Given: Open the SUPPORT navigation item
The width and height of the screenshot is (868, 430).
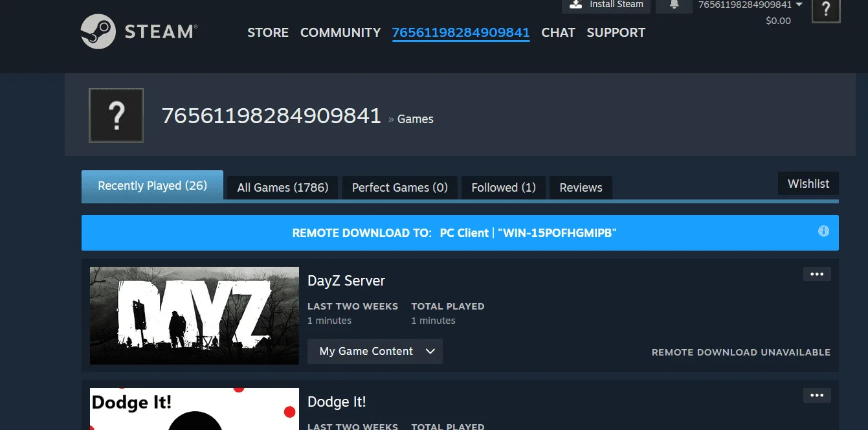Looking at the screenshot, I should (x=616, y=32).
